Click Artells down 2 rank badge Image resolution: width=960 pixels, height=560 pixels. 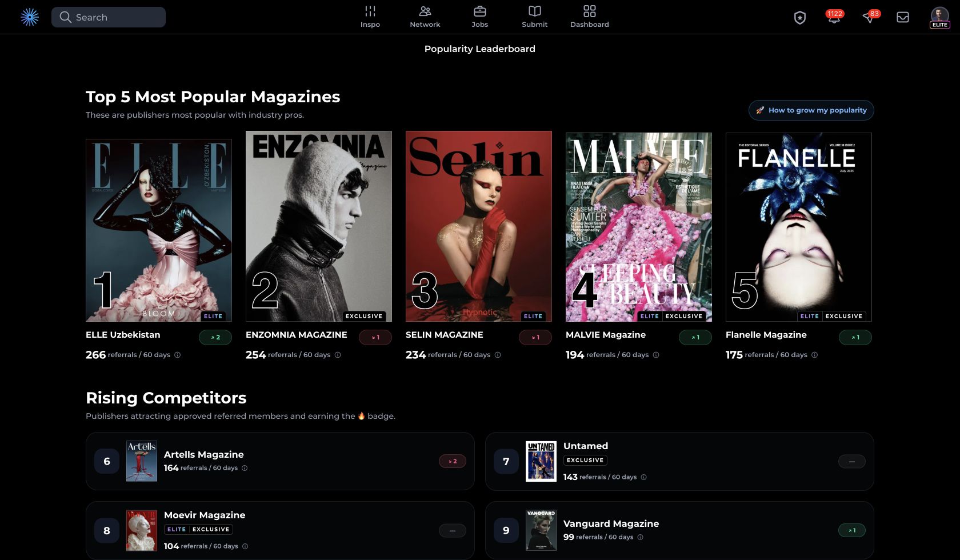point(453,461)
